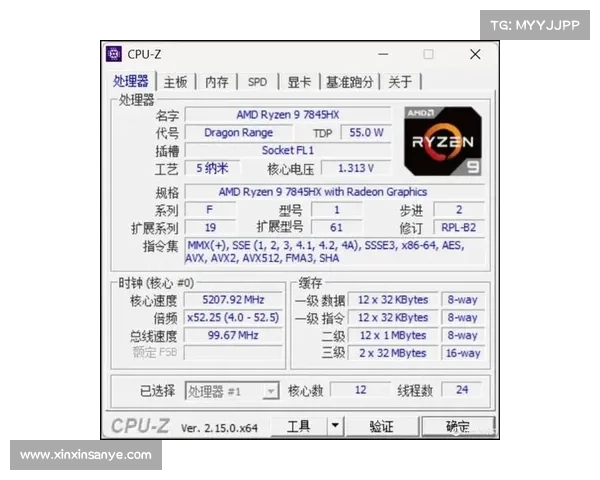Click the name field AMD Ryzen 9 7845HX
The width and height of the screenshot is (600, 480).
click(x=288, y=114)
